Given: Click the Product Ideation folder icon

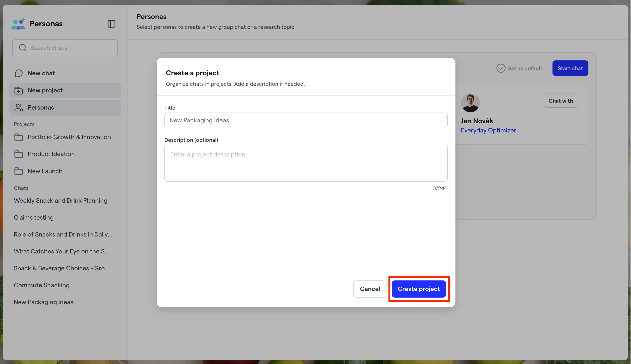Looking at the screenshot, I should tap(18, 154).
